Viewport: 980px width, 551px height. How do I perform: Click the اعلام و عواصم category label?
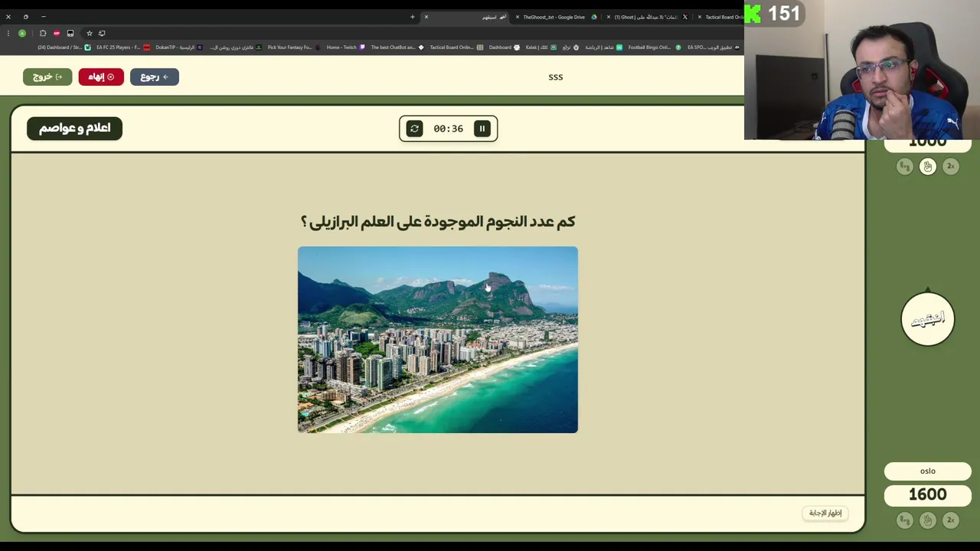tap(74, 128)
